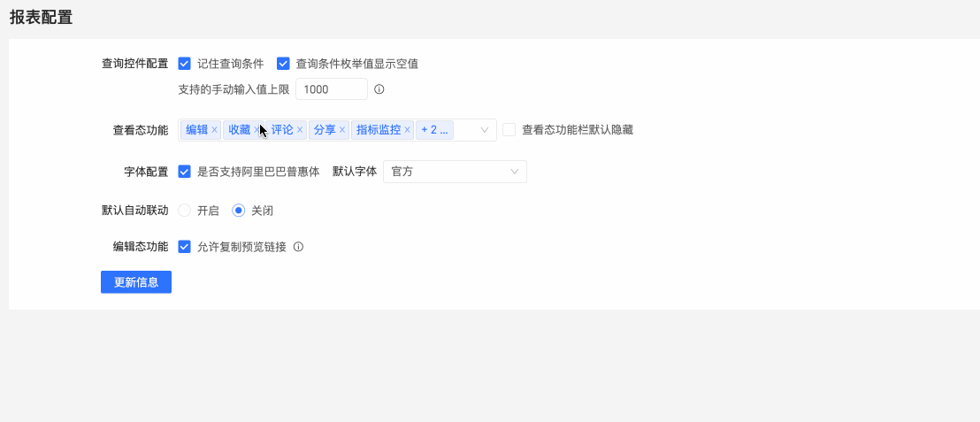
Task: Click the 更新信息 button
Action: 136,282
